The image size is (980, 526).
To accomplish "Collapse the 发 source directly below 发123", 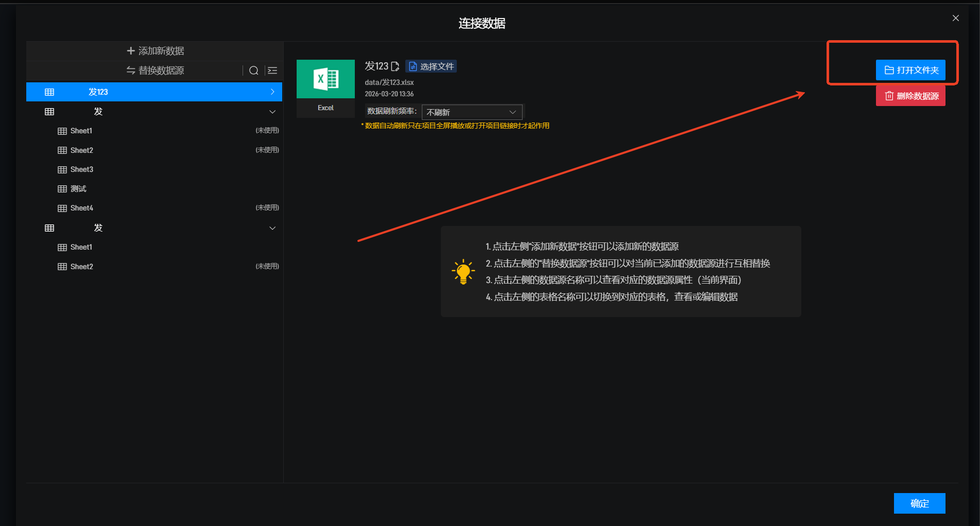I will pyautogui.click(x=272, y=112).
